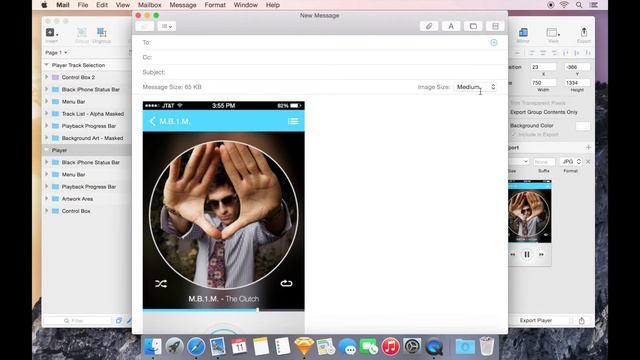This screenshot has width=640, height=360.
Task: Toggle Include in Export checkbox
Action: point(514,134)
